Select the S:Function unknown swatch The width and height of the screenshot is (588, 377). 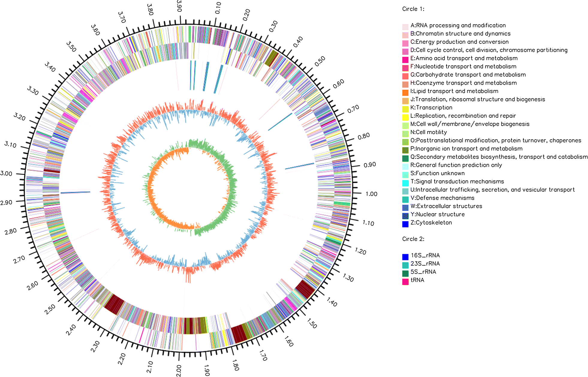coord(405,175)
